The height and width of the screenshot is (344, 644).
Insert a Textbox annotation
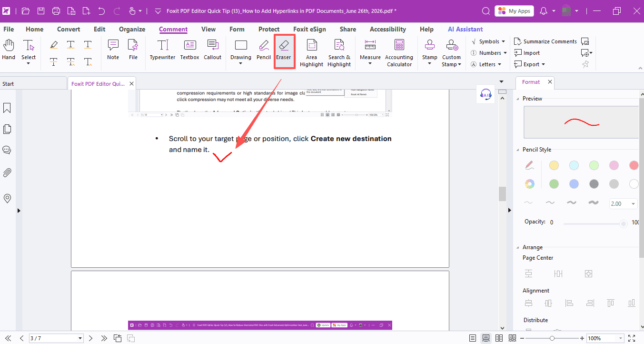click(x=189, y=50)
